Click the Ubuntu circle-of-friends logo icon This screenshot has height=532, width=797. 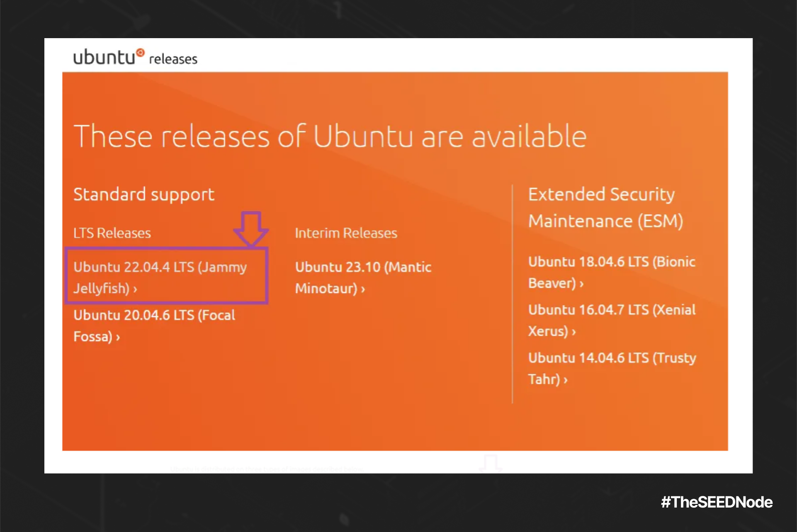(141, 53)
